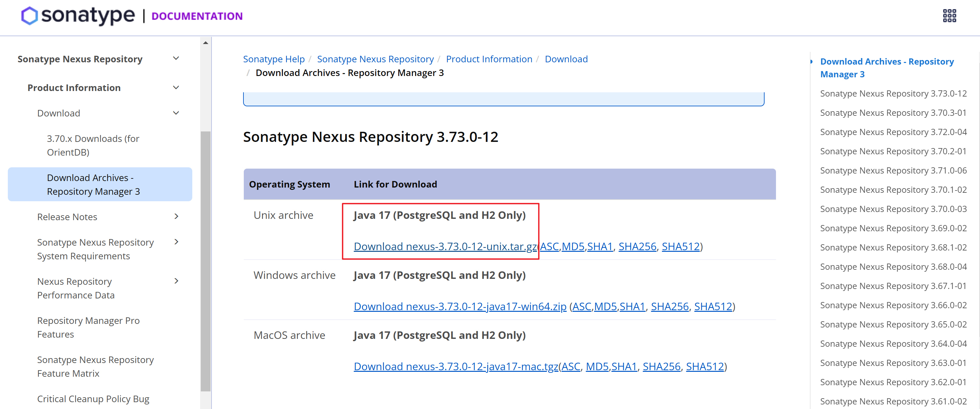
Task: Click the 'Operating System' column header
Action: [289, 184]
